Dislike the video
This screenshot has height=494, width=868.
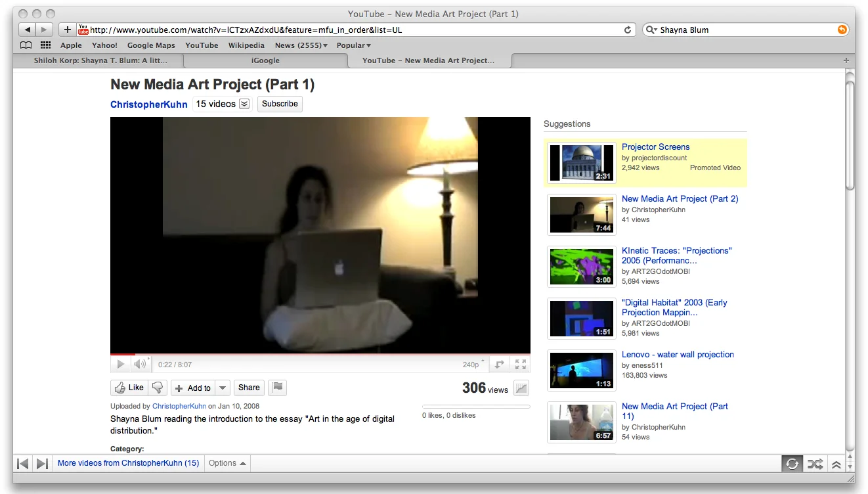157,388
